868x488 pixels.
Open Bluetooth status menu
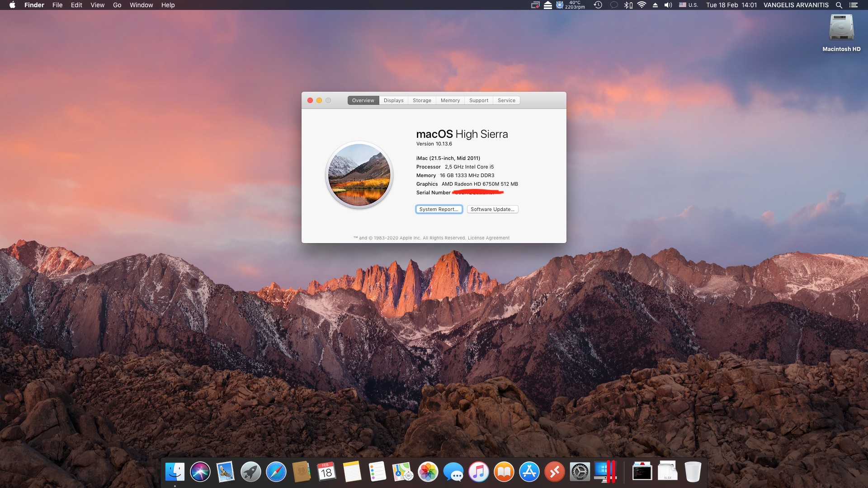pos(628,5)
